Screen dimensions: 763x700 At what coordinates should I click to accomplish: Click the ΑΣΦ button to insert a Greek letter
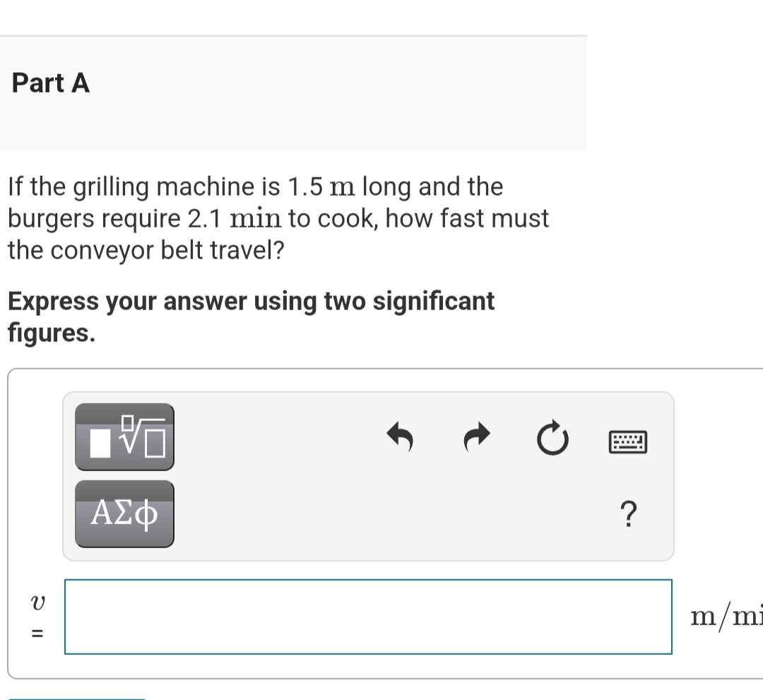coord(124,514)
